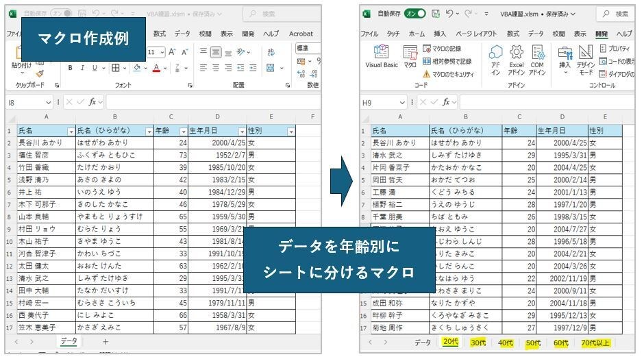Open Visual Basic editor in Developer-ribbon window
This screenshot has width=644, height=359.
[382, 56]
